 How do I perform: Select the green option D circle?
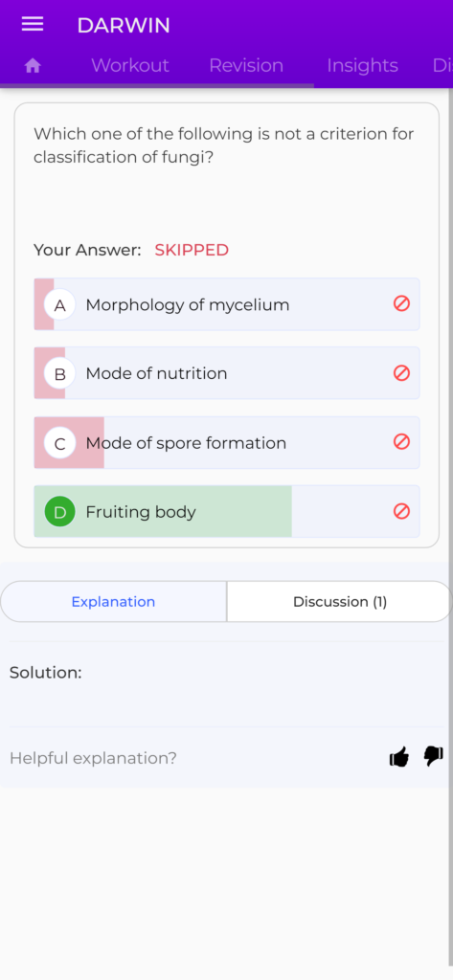coord(60,513)
